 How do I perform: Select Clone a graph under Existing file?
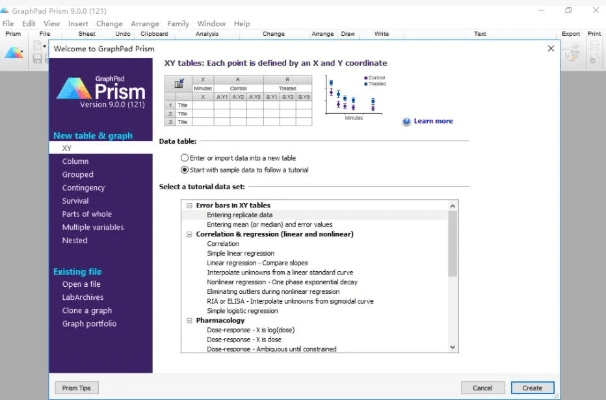[89, 311]
